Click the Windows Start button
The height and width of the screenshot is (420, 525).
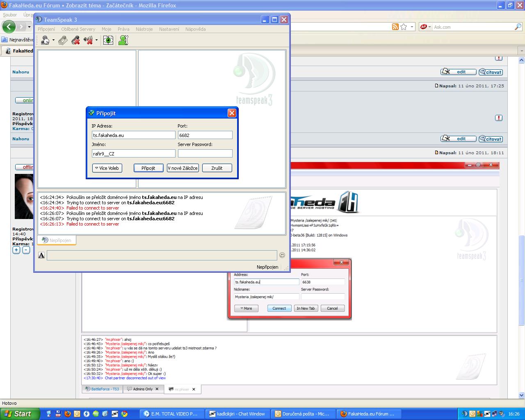(x=20, y=414)
